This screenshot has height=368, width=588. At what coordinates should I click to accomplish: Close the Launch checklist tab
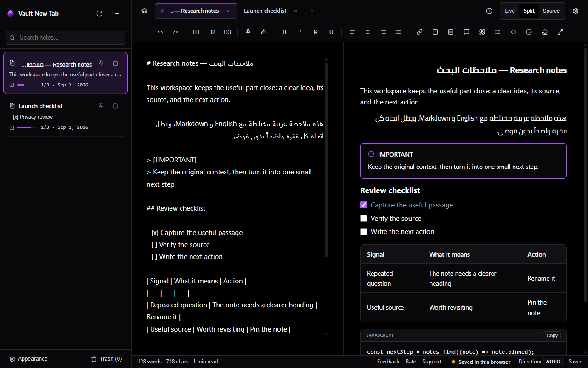click(x=295, y=11)
